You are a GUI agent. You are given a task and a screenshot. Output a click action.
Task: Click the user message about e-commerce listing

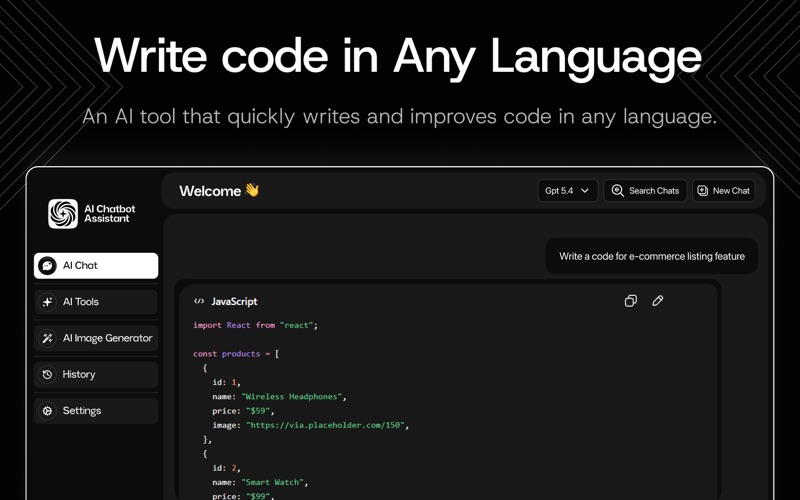(x=652, y=256)
